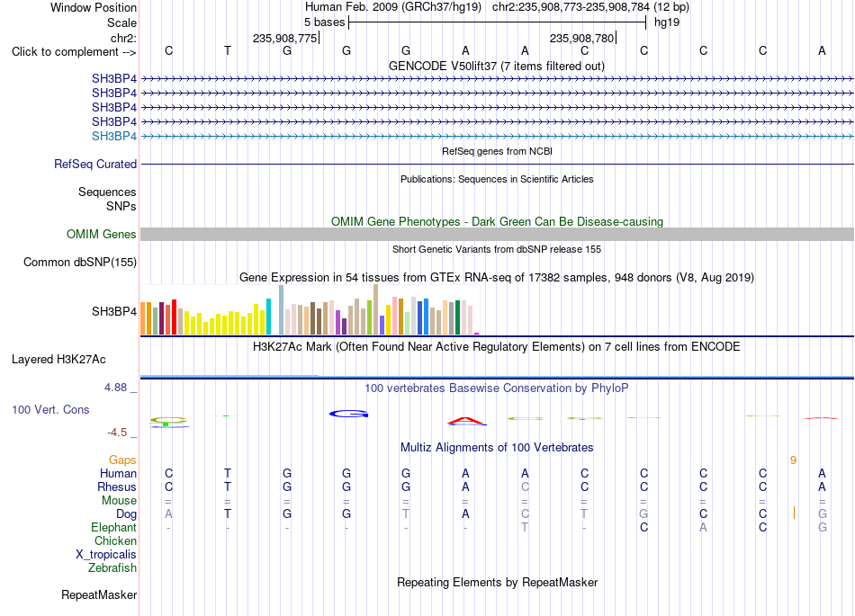Screen dimensions: 855x616
Task: Click the SNPs track label
Action: tap(121, 207)
